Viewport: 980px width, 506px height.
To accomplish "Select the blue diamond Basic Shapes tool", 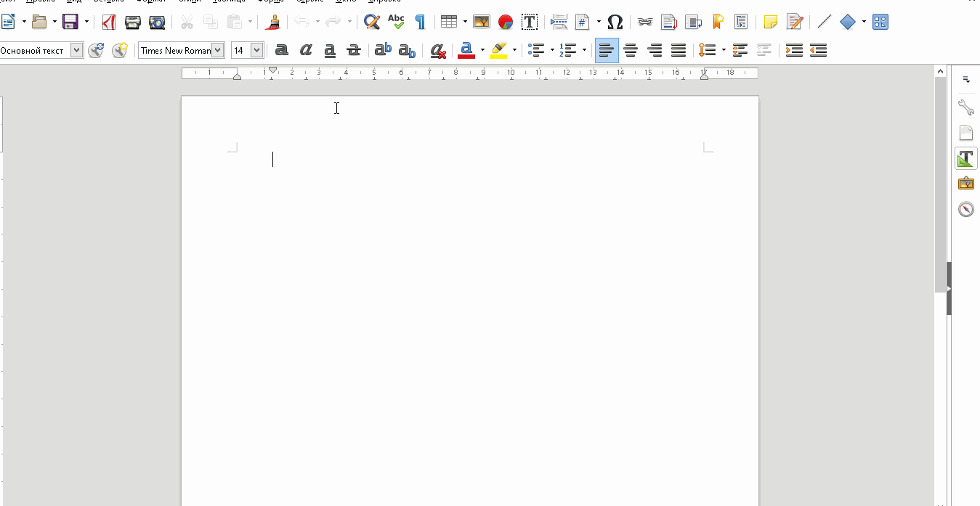I will point(848,22).
